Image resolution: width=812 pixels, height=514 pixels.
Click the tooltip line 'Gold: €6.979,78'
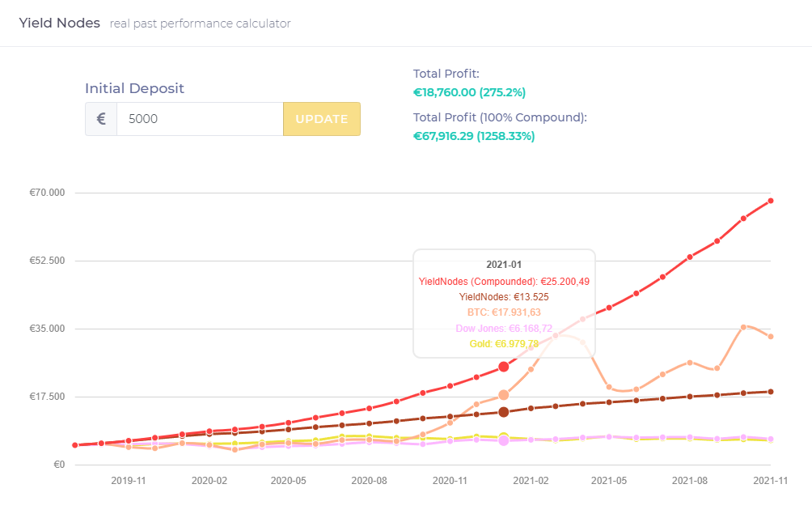(504, 343)
